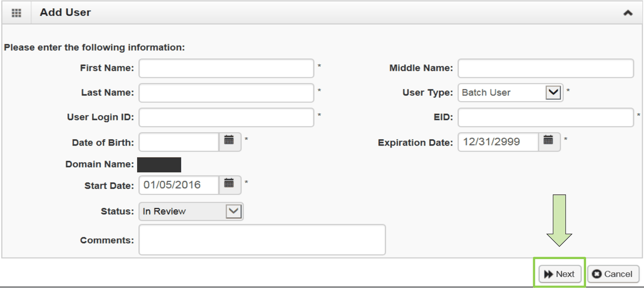Open the Start Date calendar picker
This screenshot has height=288, width=644.
pyautogui.click(x=230, y=185)
